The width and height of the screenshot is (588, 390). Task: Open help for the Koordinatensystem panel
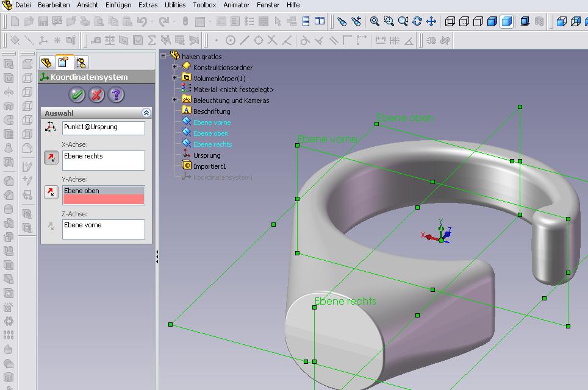116,94
